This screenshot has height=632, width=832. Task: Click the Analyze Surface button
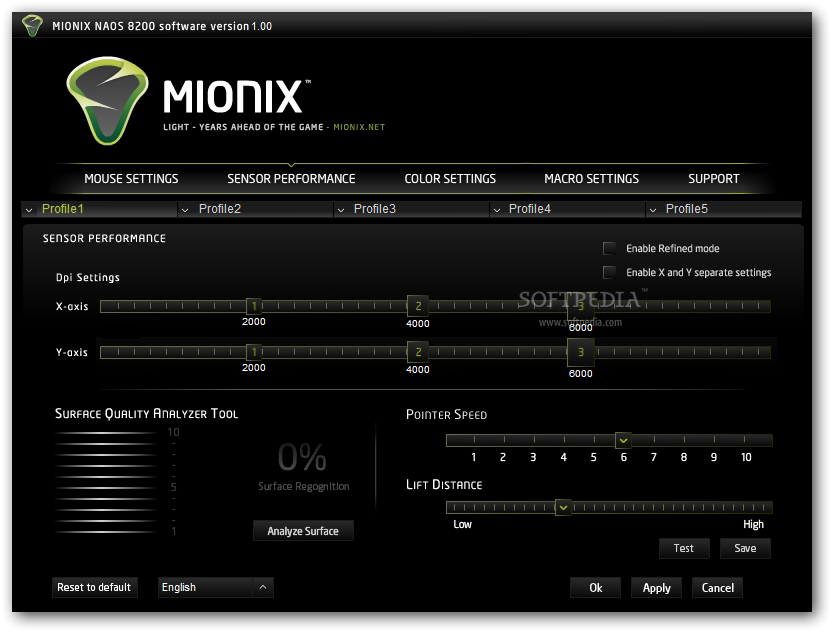303,531
